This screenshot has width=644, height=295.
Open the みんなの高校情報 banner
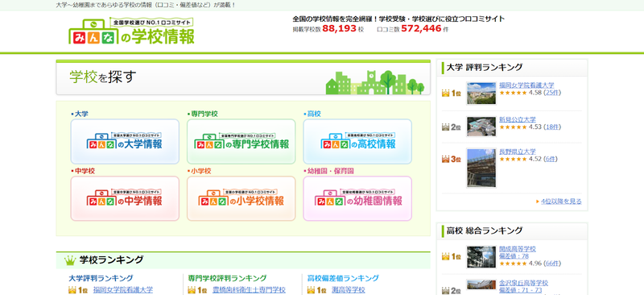pyautogui.click(x=357, y=142)
